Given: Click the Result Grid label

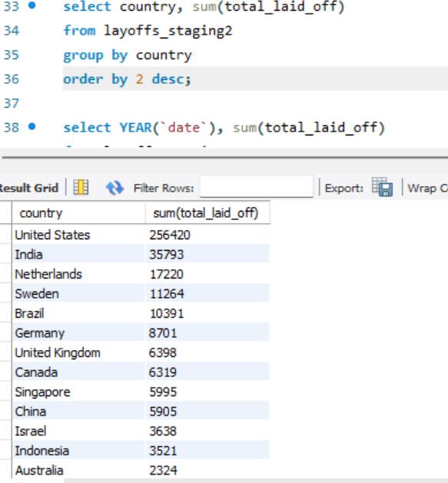Looking at the screenshot, I should 28,188.
